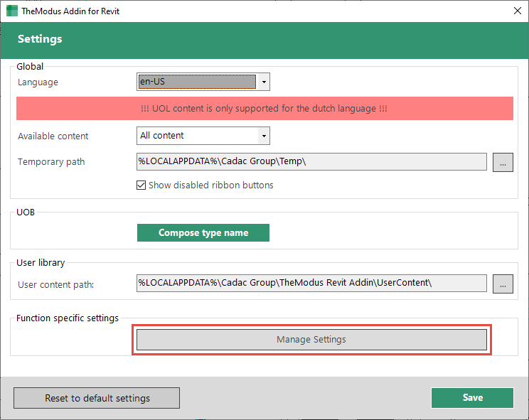Click 'Show disabled ribbon buttons' label text

point(211,185)
